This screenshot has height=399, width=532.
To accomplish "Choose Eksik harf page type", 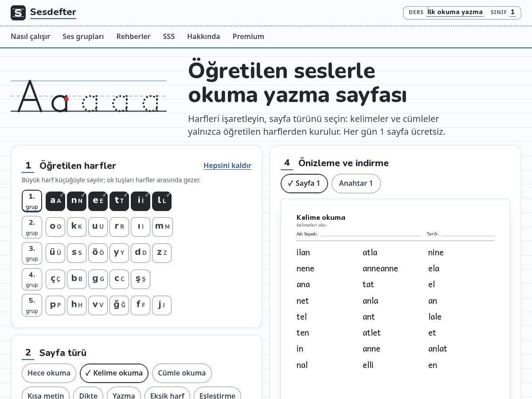I will click(x=168, y=394).
